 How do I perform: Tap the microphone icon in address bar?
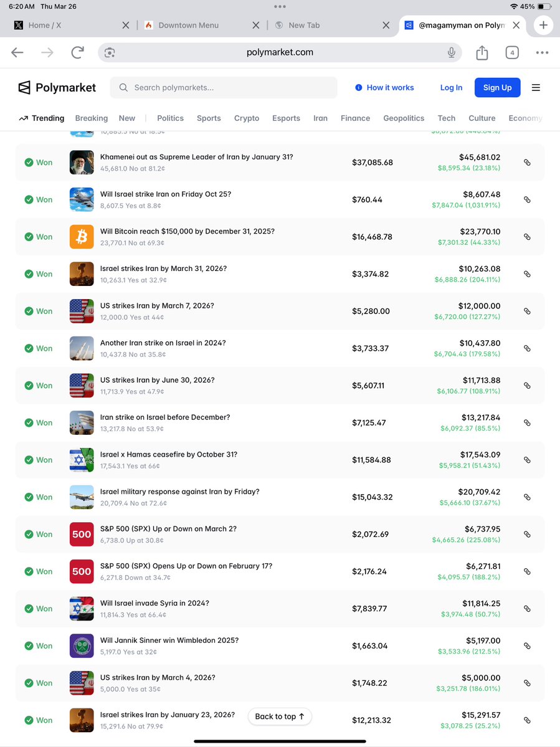451,52
